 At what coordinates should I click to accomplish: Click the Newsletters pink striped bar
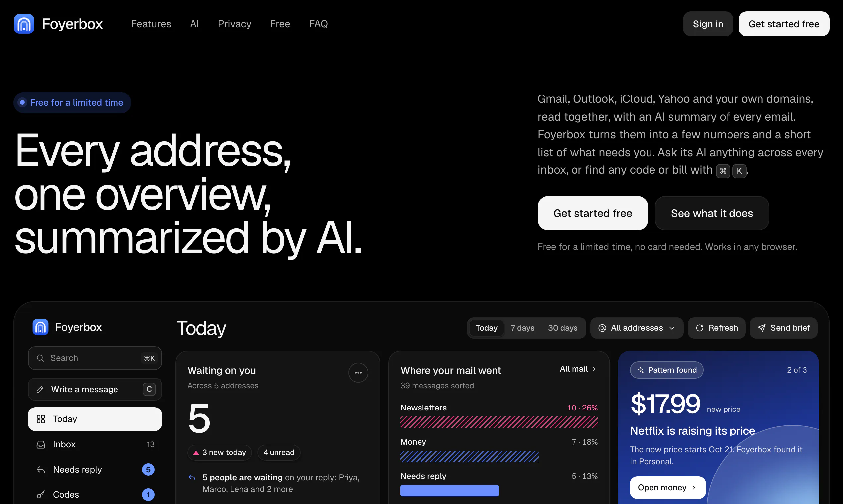tap(498, 422)
